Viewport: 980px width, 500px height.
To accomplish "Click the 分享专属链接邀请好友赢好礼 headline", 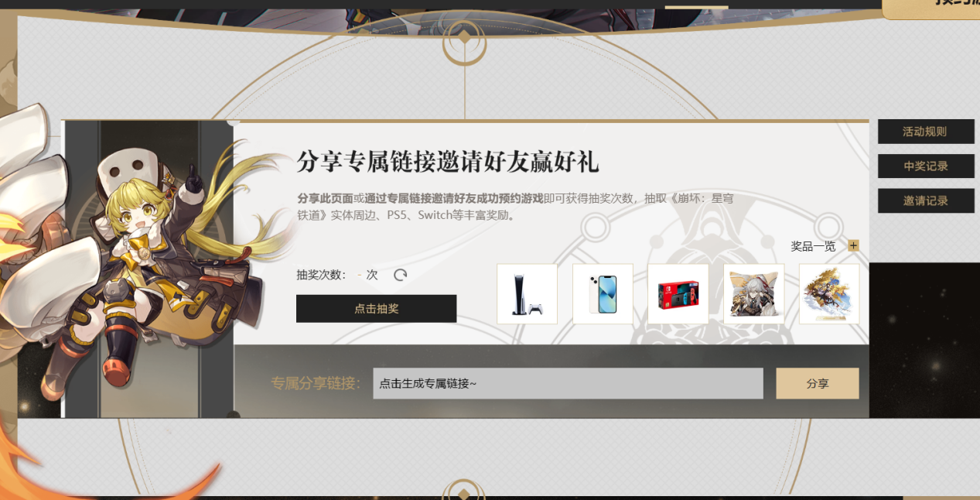I will tap(448, 162).
